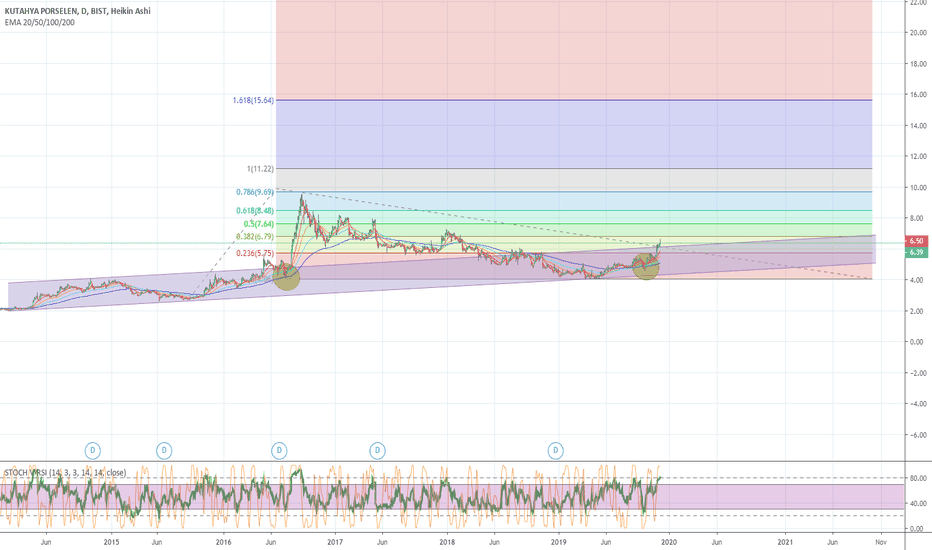Select the 0.236(5.75) Fibonacci label
The image size is (932, 550).
pos(255,253)
